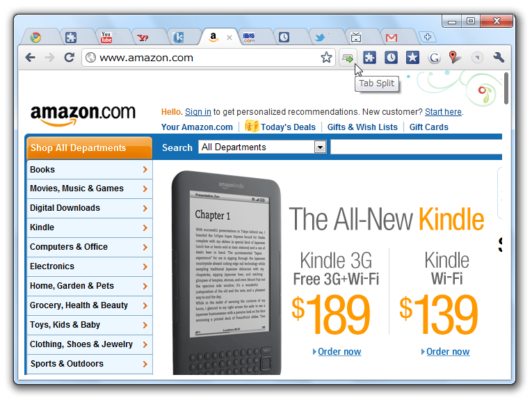Image resolution: width=532 pixels, height=400 pixels.
Task: Switch to the Gmail tab
Action: (392, 38)
